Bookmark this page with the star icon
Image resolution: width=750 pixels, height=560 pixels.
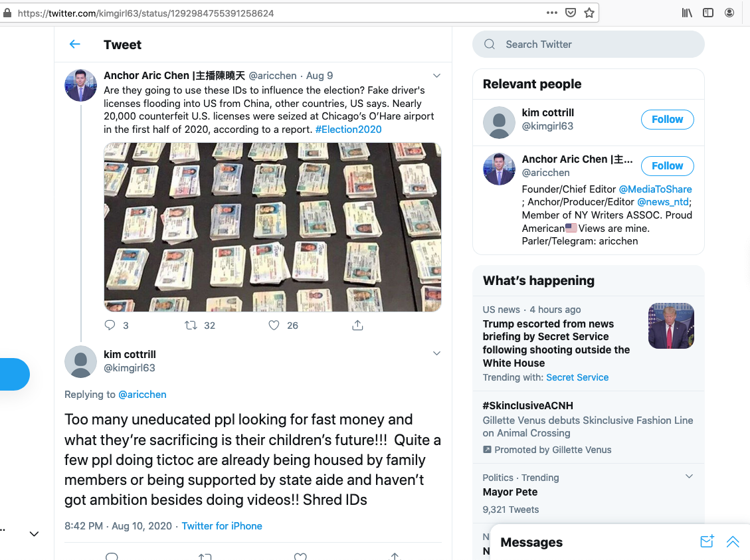coord(589,13)
